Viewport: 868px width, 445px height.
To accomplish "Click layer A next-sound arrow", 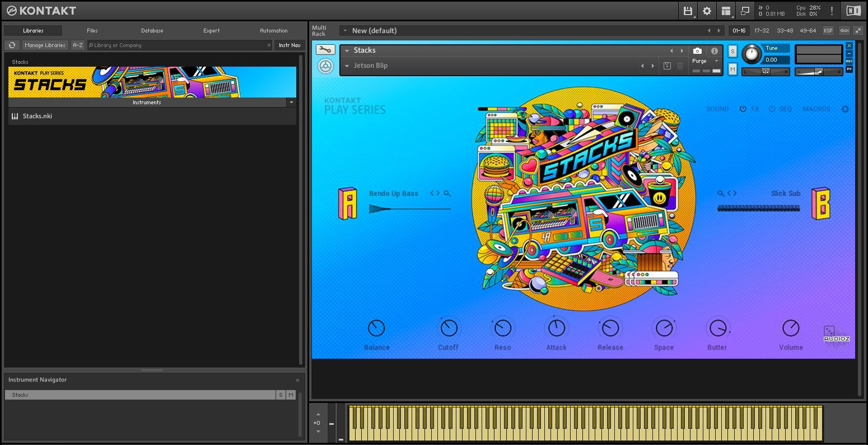I will (x=438, y=193).
